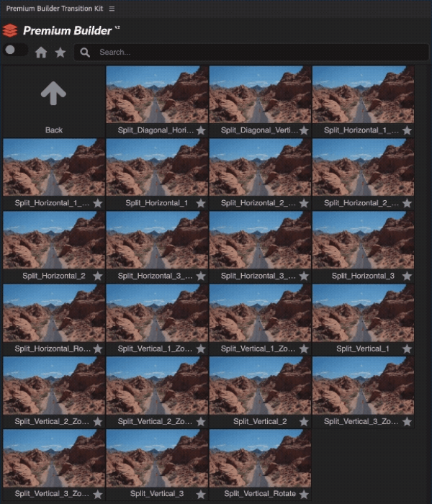
Task: Click the "Split_Vertical_Rotate" name label
Action: click(260, 494)
